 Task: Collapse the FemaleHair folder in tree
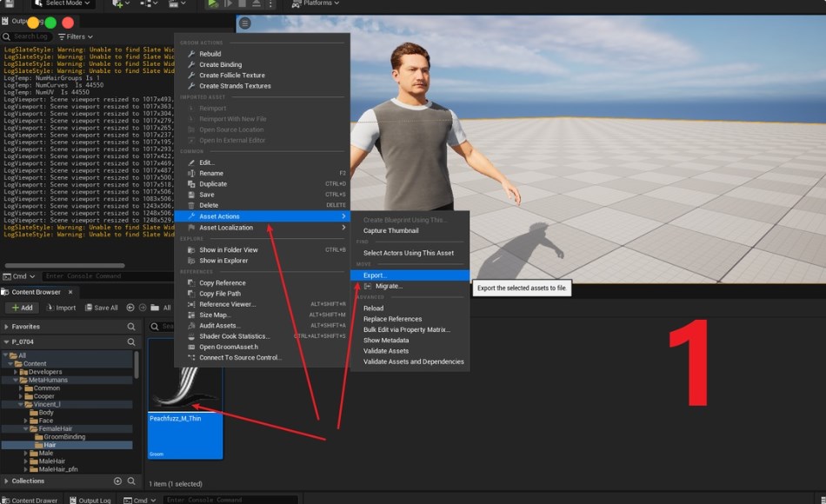(x=26, y=428)
